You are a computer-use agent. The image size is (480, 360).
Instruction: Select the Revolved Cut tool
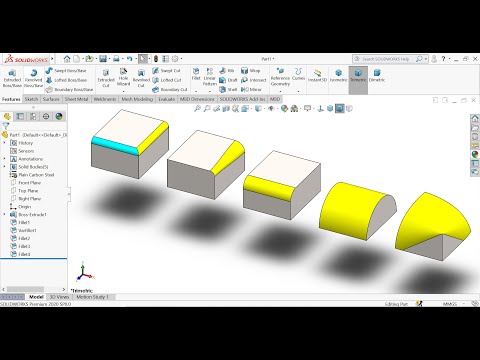[x=141, y=78]
